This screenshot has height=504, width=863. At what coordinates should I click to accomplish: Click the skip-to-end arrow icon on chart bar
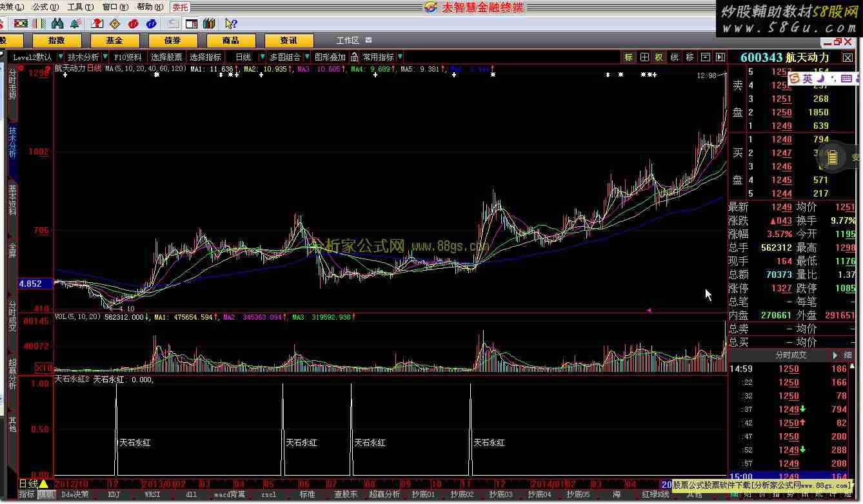720,57
